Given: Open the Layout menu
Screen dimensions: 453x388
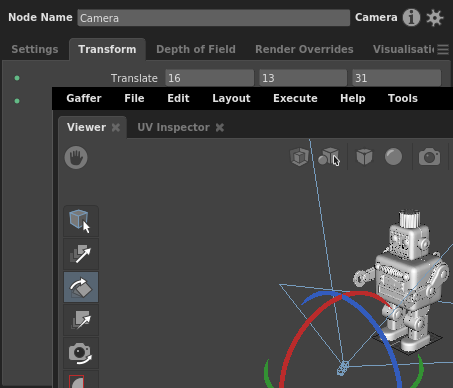Looking at the screenshot, I should pos(231,98).
